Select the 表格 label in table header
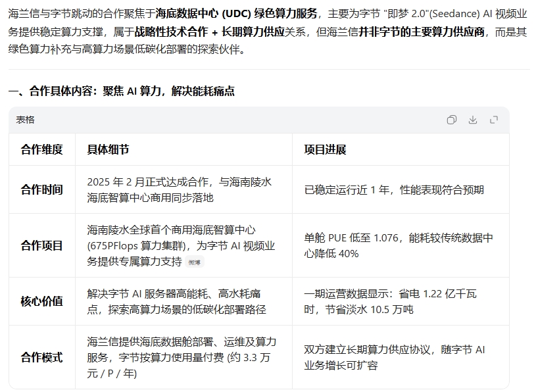 click(25, 120)
